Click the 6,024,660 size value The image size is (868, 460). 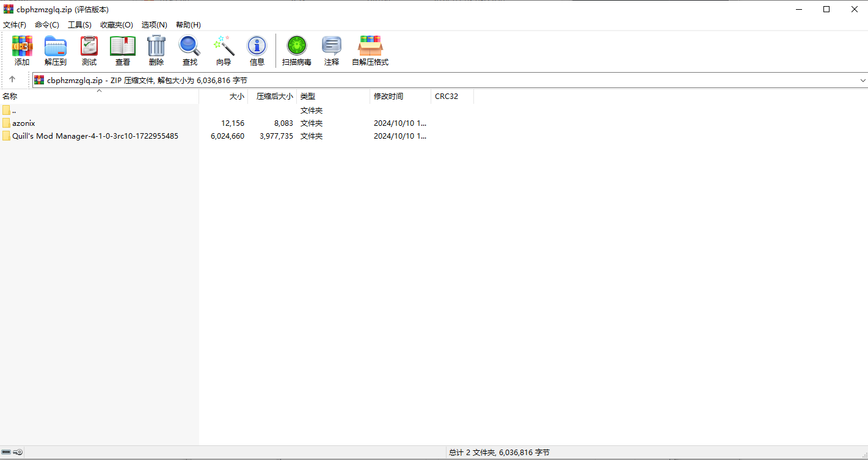coord(227,136)
